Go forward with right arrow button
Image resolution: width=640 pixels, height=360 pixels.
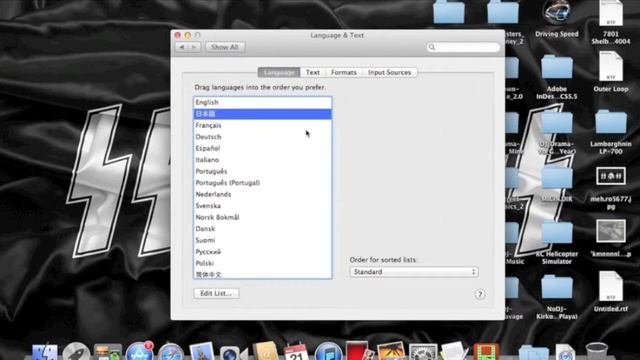coord(194,47)
